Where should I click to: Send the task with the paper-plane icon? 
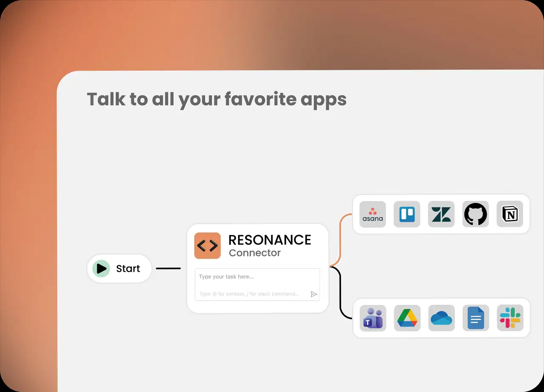pos(314,294)
